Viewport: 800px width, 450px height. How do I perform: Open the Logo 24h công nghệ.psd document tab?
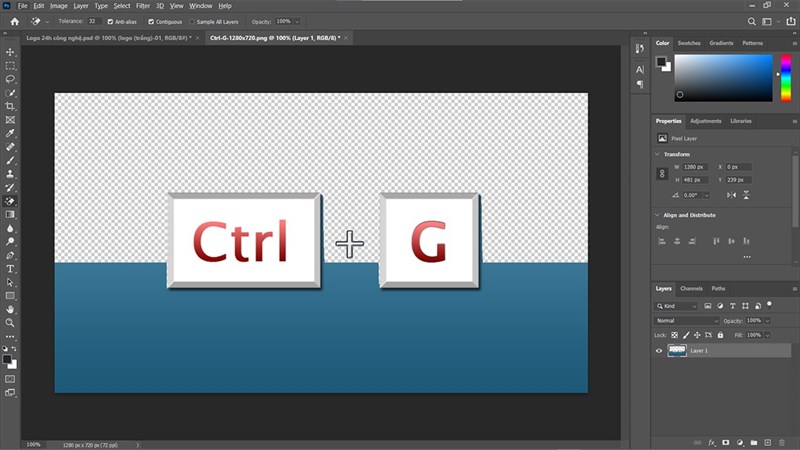(x=109, y=38)
